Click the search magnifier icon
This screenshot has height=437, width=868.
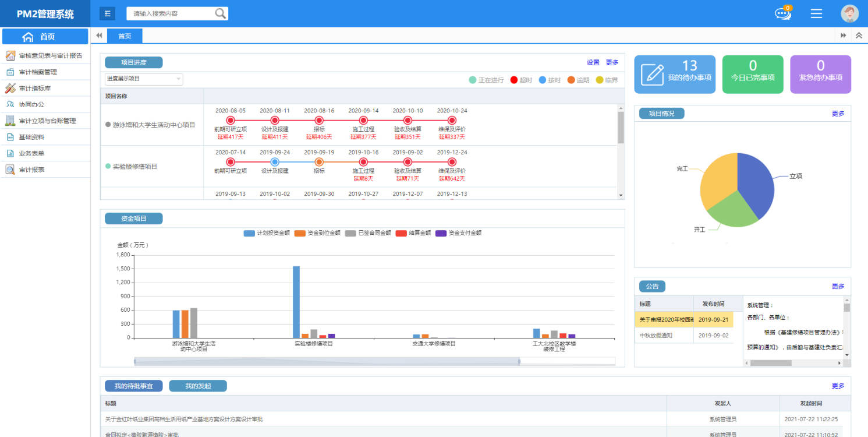point(220,13)
